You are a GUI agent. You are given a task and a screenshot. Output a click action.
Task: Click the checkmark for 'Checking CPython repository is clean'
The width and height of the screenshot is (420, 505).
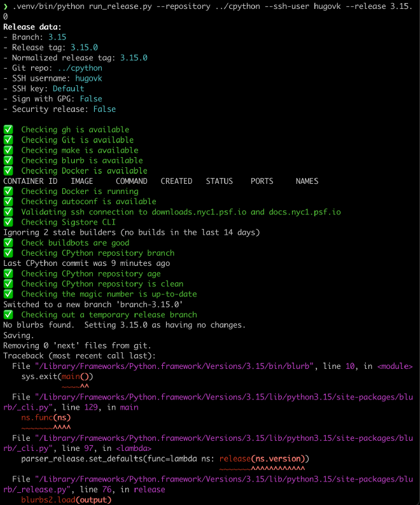[x=8, y=284]
